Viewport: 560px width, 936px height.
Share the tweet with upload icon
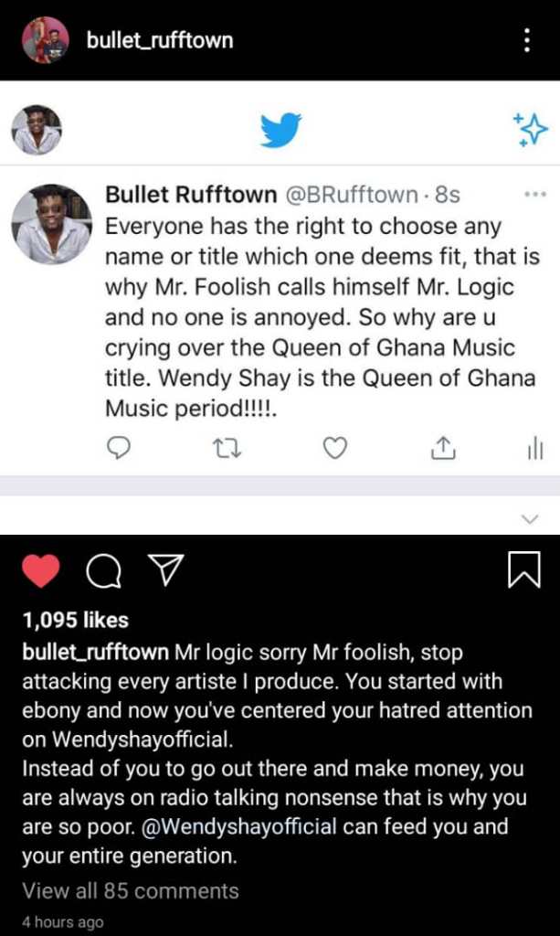[x=442, y=447]
